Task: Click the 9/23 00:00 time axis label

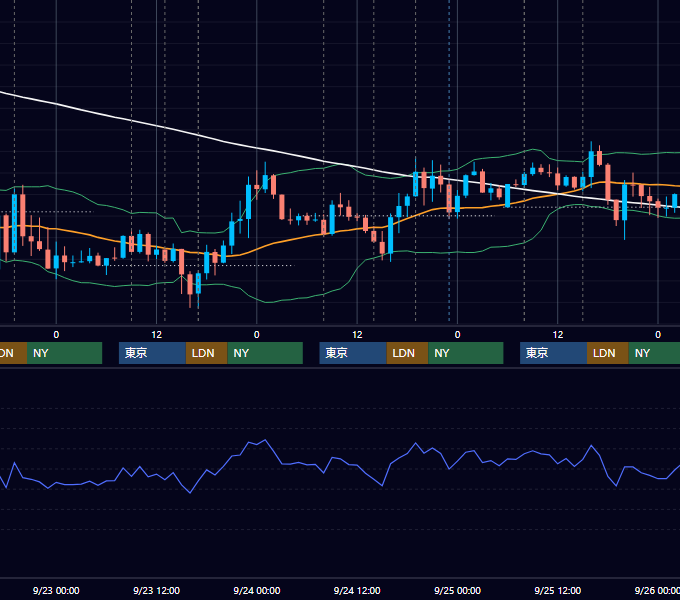Action: click(x=56, y=590)
